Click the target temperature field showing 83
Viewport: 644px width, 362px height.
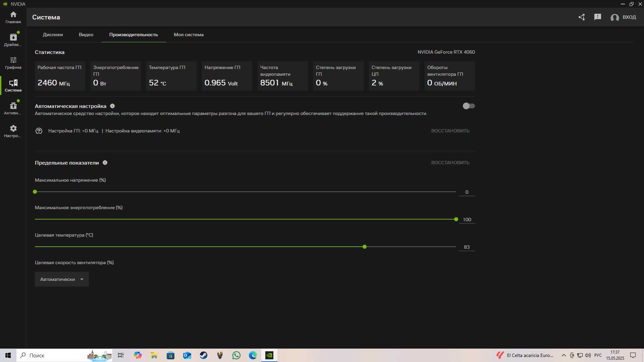tap(467, 247)
